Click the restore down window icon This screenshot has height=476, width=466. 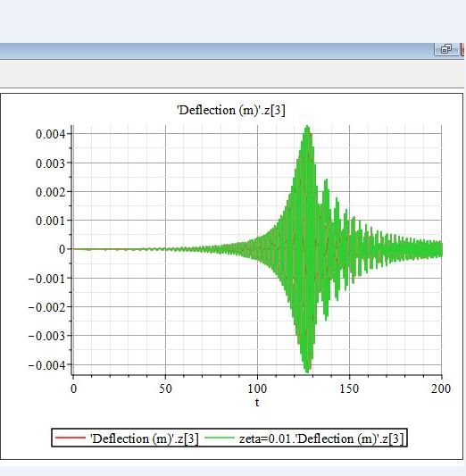(x=446, y=49)
